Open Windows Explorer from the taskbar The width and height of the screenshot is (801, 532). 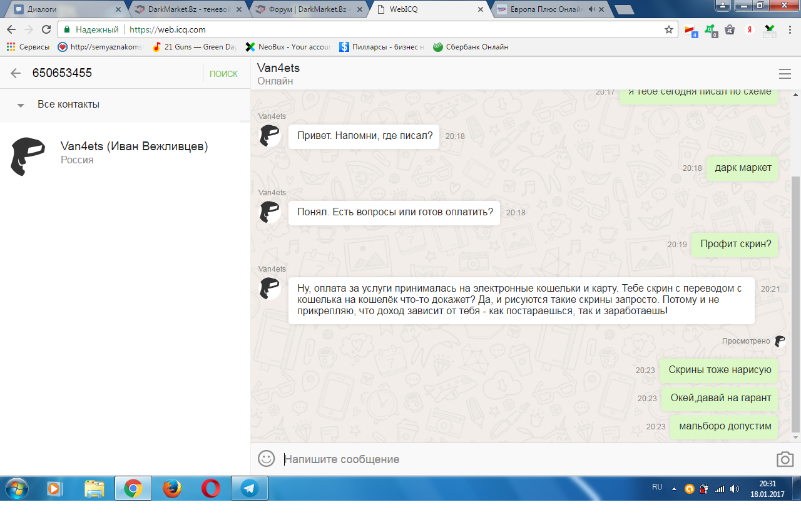[x=94, y=488]
